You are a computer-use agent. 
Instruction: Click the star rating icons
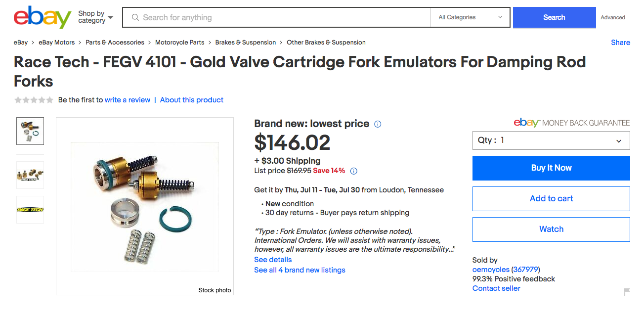pyautogui.click(x=34, y=100)
